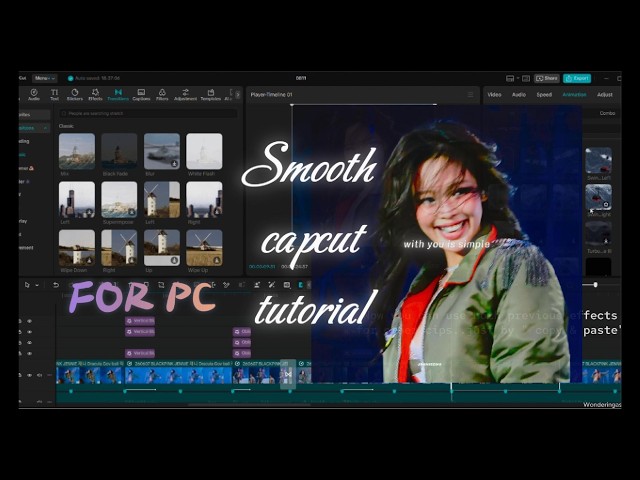Screen dimensions: 640x480
Task: Choose the Wipe Down transition
Action: [77, 248]
